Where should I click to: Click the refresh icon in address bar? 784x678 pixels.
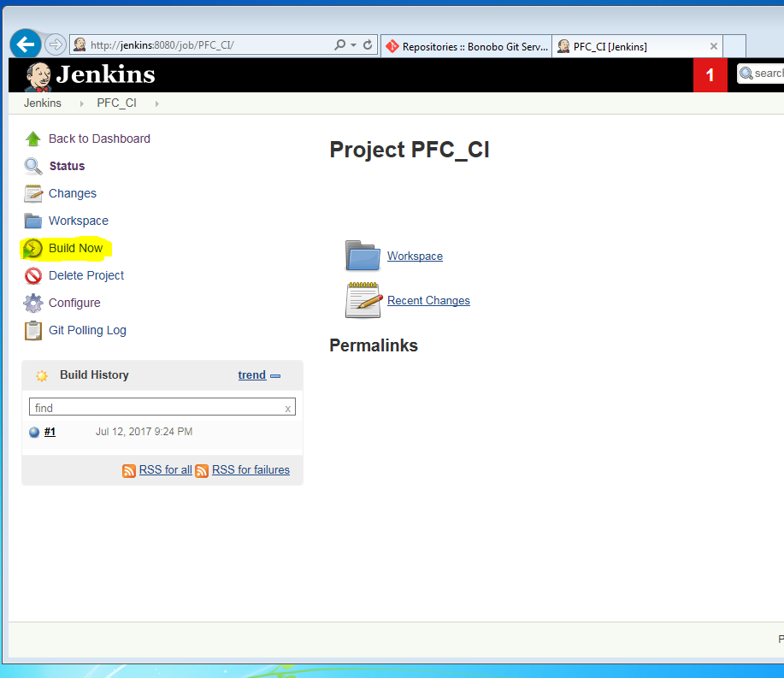coord(368,45)
